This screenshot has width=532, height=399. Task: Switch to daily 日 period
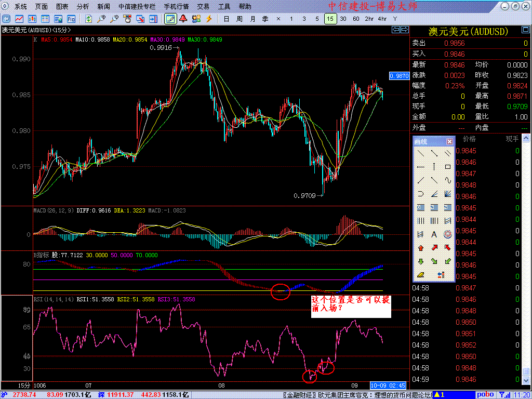pos(227,19)
